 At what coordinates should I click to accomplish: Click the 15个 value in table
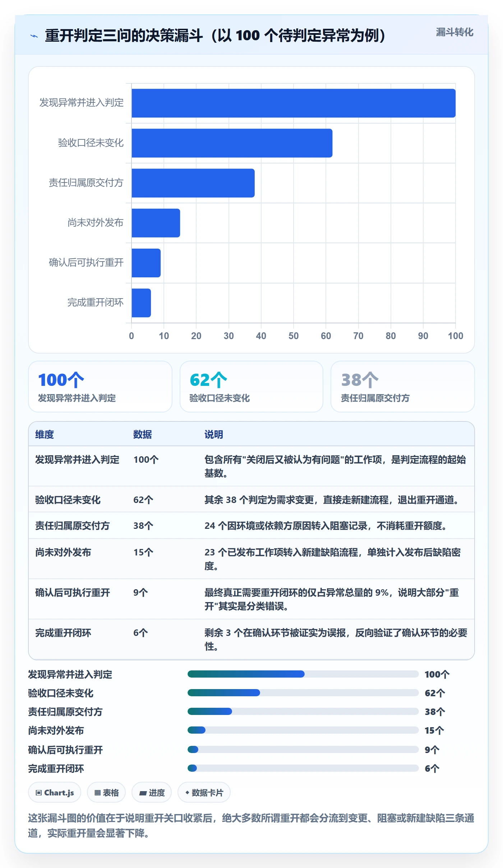(x=143, y=552)
